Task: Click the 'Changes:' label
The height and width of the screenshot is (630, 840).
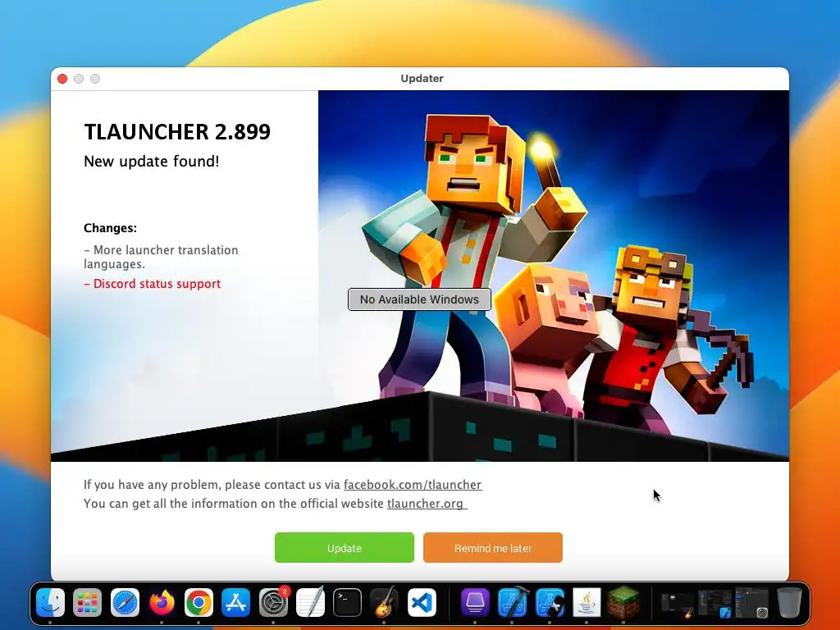Action: click(x=111, y=228)
